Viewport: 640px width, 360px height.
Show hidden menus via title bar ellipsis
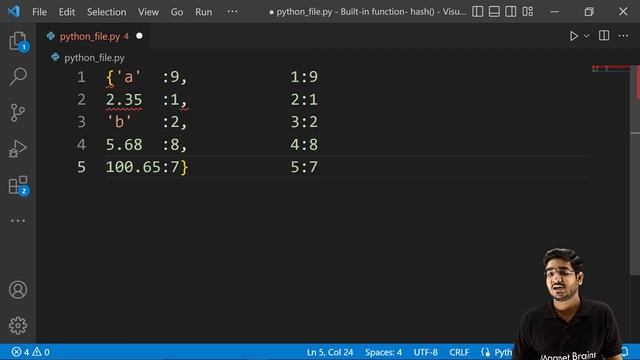tap(232, 11)
